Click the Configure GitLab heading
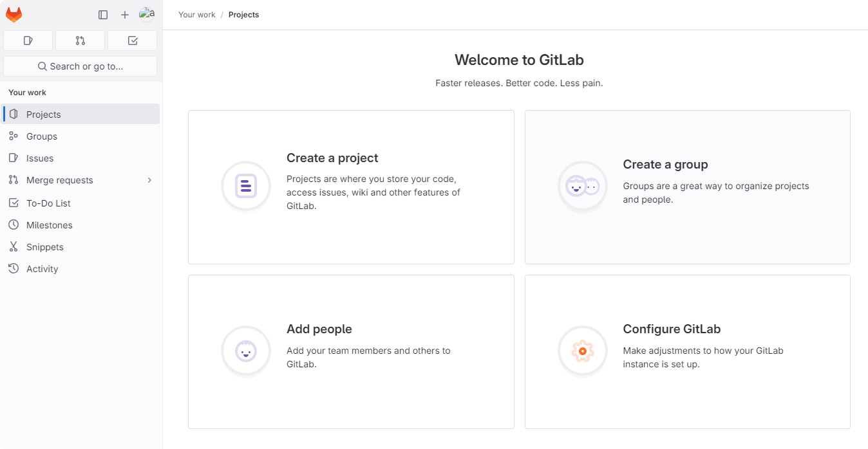This screenshot has width=868, height=449. coord(672,329)
